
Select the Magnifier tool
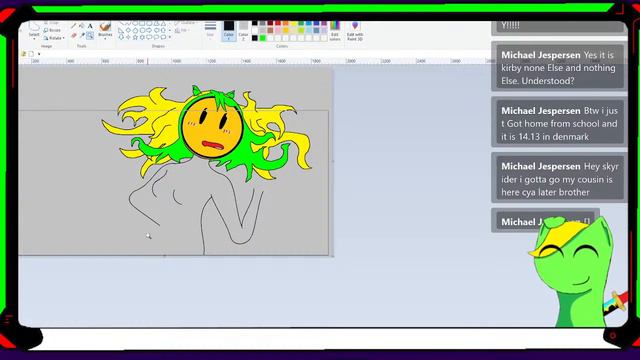tap(90, 36)
